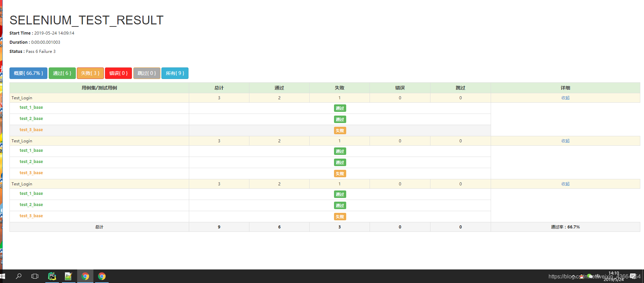Show hidden system tray icons chevron

tap(573, 276)
